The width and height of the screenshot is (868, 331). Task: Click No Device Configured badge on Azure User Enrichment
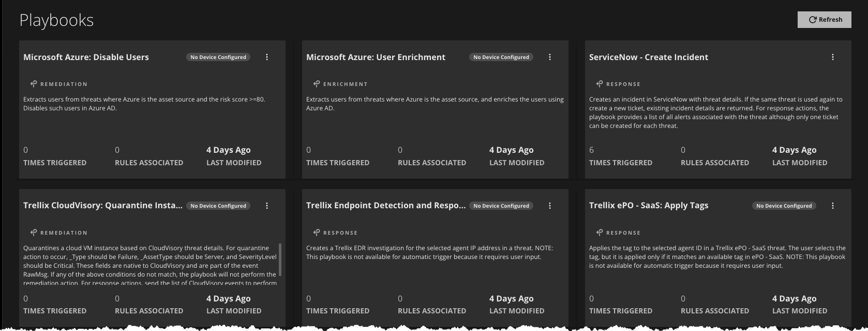pos(501,57)
